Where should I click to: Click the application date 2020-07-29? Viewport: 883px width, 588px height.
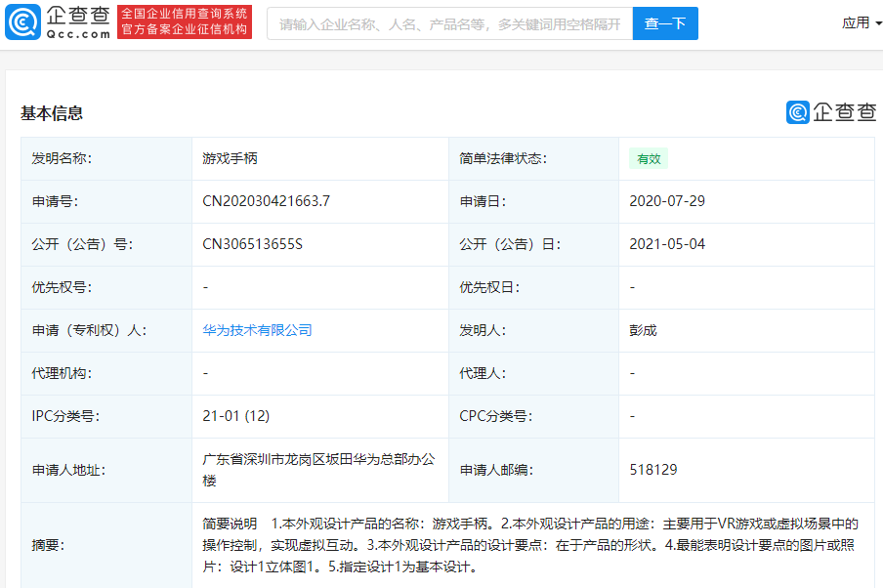point(667,201)
